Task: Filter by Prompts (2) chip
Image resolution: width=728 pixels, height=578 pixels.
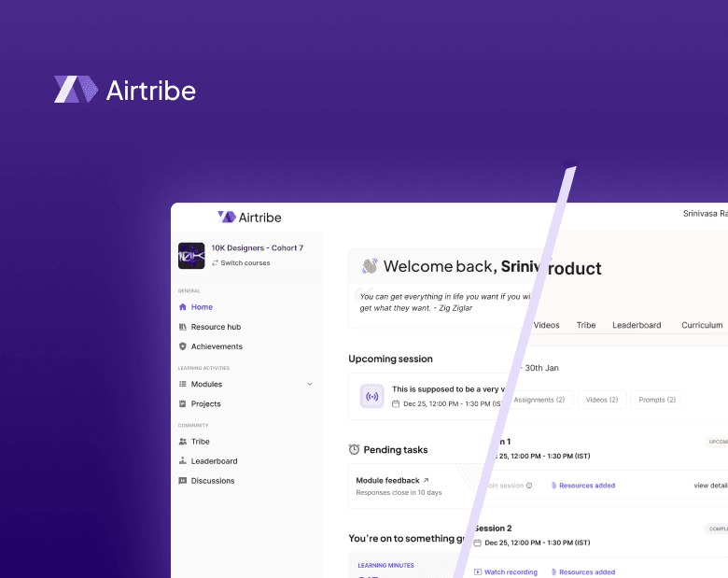Action: click(655, 400)
